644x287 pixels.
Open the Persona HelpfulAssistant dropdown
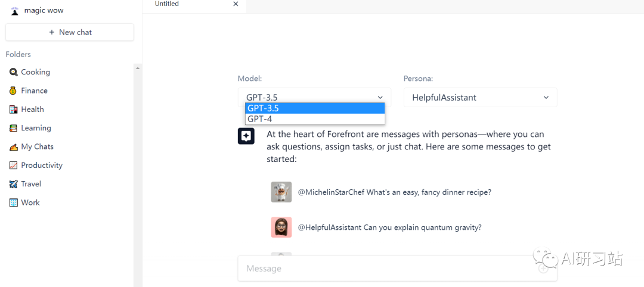click(x=481, y=98)
